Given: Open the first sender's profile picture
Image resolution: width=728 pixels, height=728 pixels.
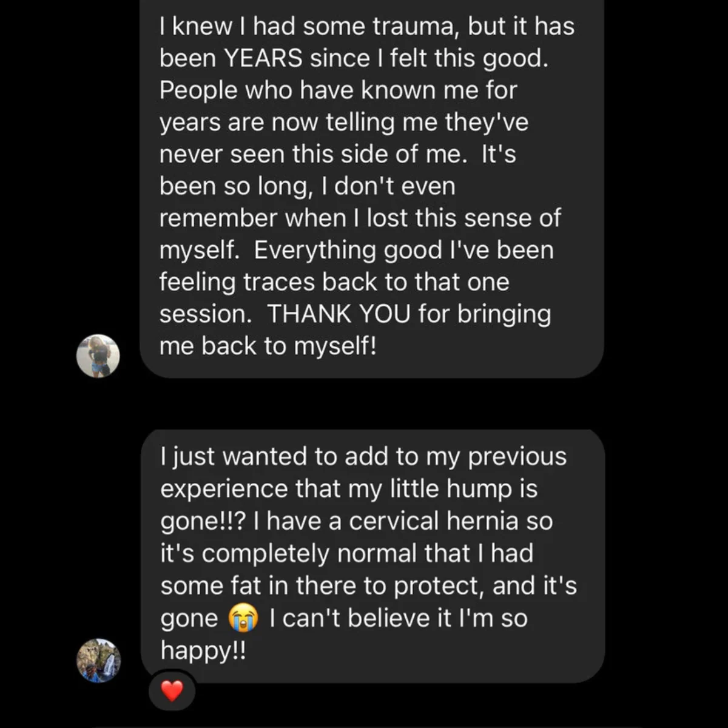Looking at the screenshot, I should coord(98,356).
